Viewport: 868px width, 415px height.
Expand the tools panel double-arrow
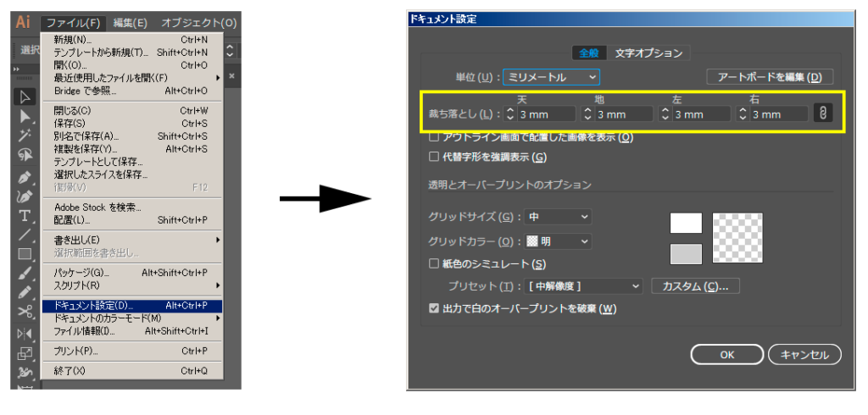pyautogui.click(x=17, y=69)
